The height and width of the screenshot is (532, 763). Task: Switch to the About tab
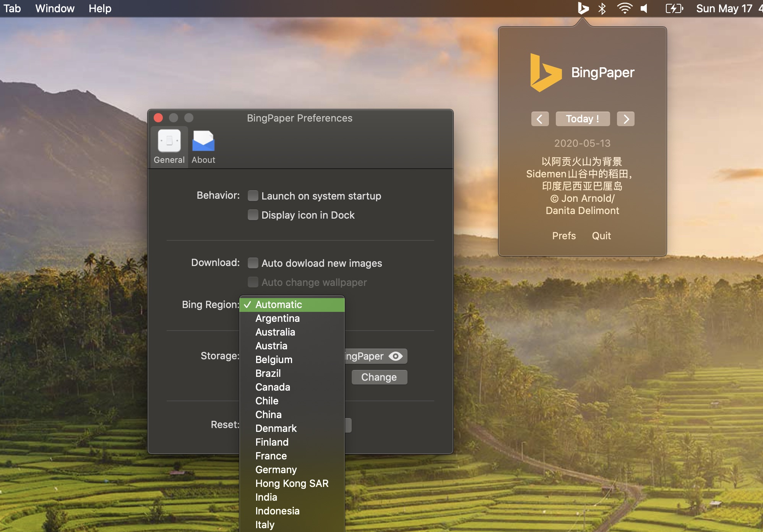(x=203, y=147)
